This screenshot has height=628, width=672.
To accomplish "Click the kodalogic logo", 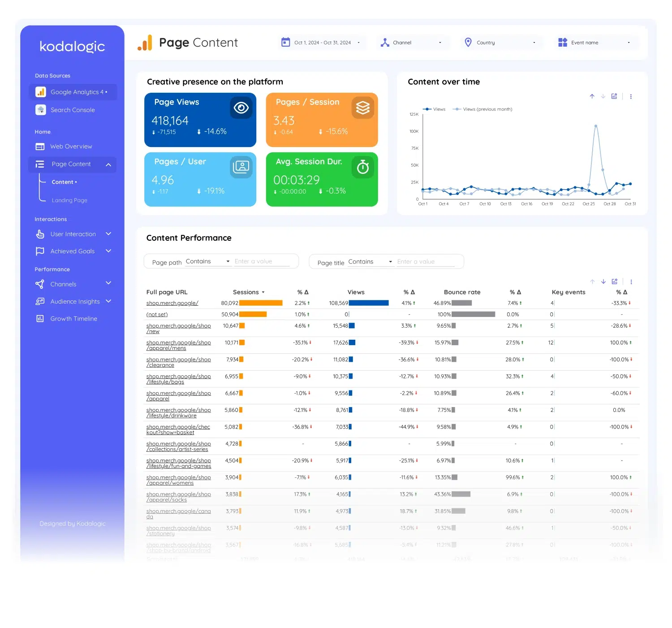I will (x=72, y=46).
